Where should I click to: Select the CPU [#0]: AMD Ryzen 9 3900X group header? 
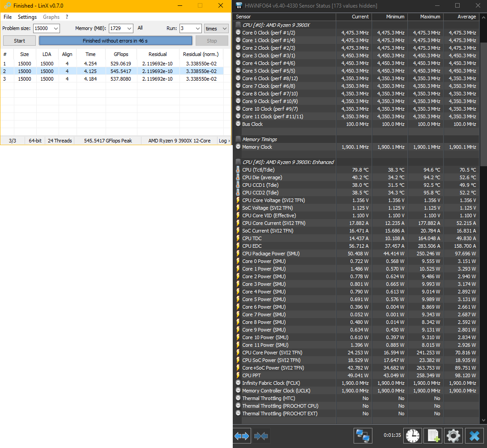(x=356, y=25)
